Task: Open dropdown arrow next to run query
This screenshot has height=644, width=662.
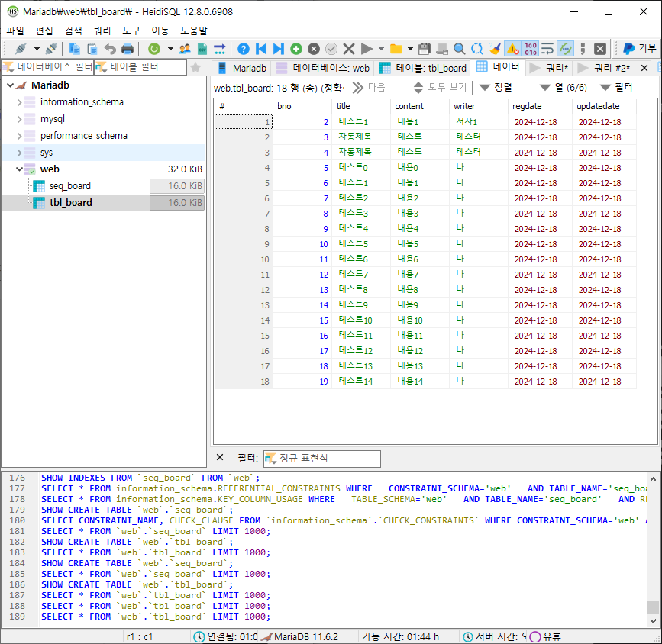Action: [x=381, y=49]
